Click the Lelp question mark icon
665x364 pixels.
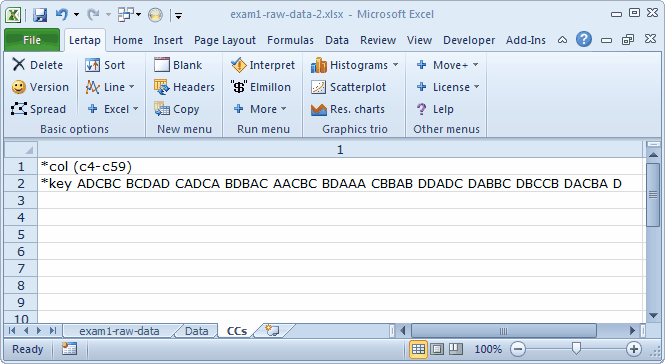pos(422,109)
